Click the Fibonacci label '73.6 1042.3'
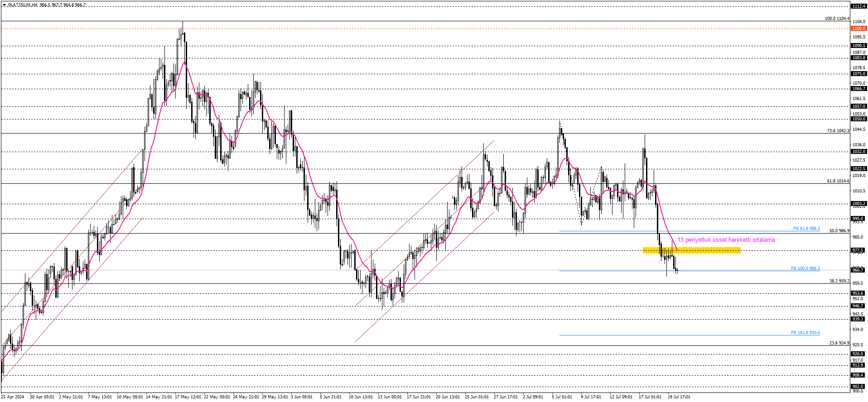The width and height of the screenshot is (868, 402). [838, 131]
